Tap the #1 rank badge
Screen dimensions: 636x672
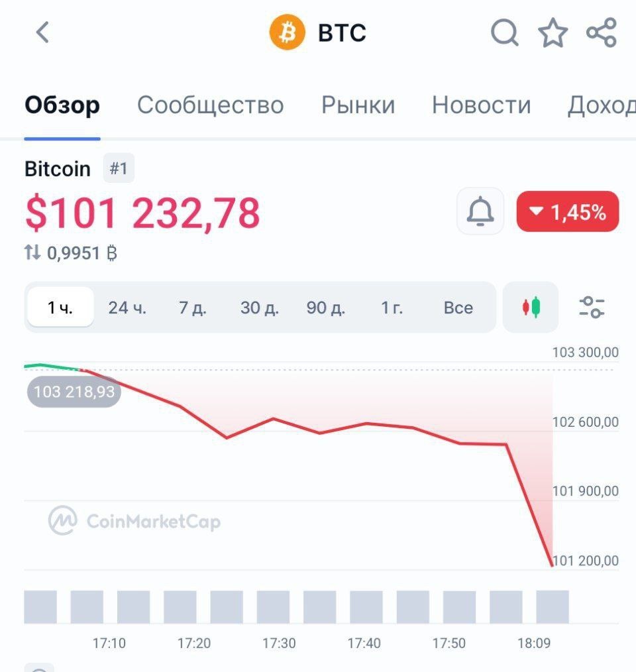(119, 168)
